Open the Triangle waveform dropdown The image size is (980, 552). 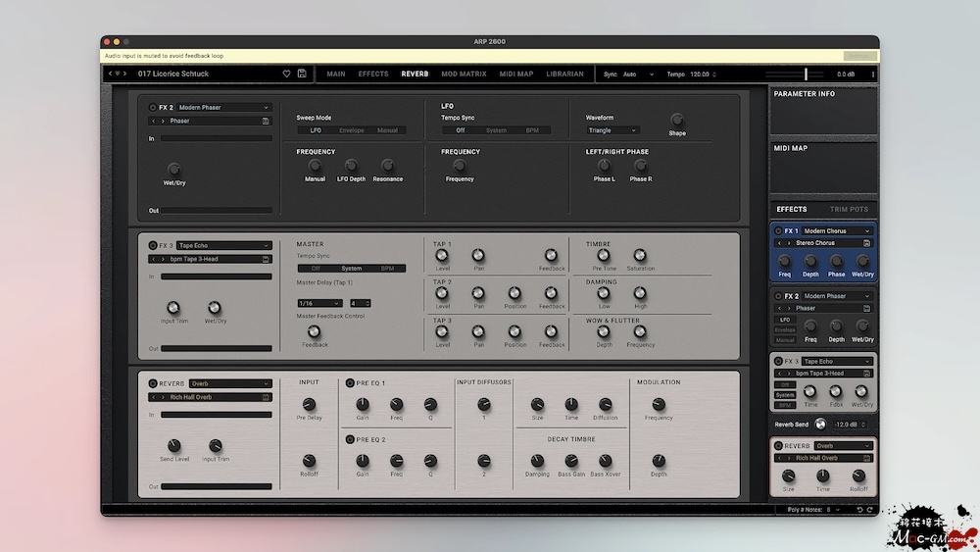click(x=612, y=130)
